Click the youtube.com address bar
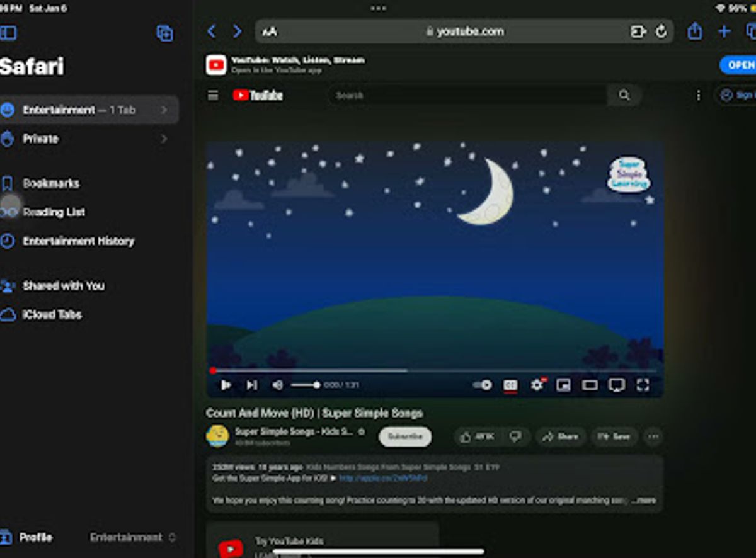The image size is (756, 558). point(464,31)
